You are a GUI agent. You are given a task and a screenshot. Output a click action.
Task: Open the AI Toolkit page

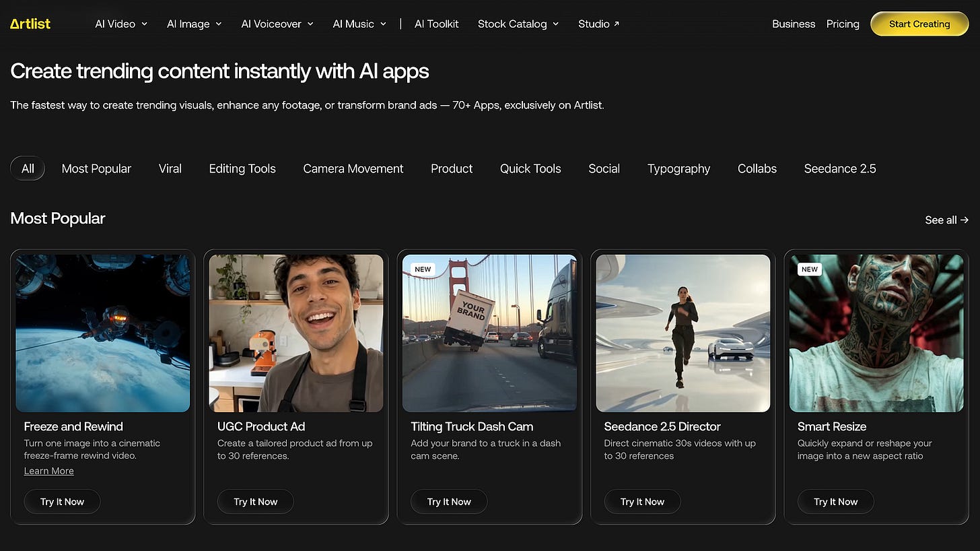437,24
